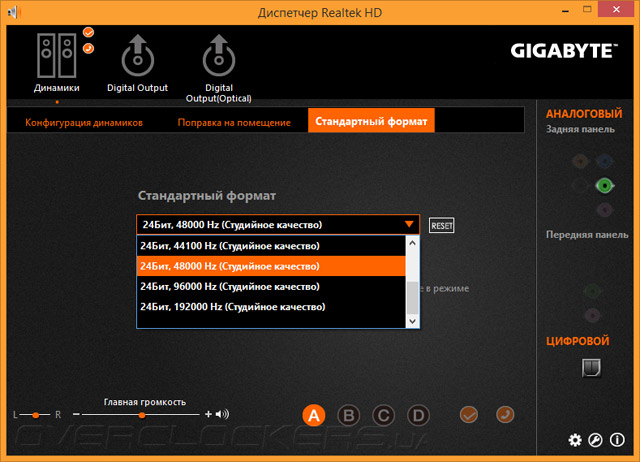Click the Главная громкость volume slider handle

[x=142, y=415]
